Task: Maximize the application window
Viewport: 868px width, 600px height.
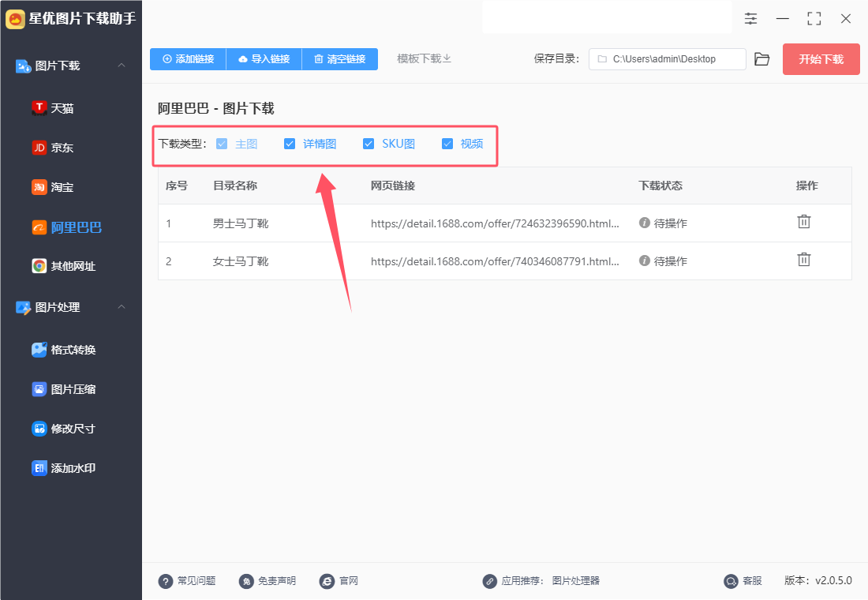Action: [x=814, y=19]
